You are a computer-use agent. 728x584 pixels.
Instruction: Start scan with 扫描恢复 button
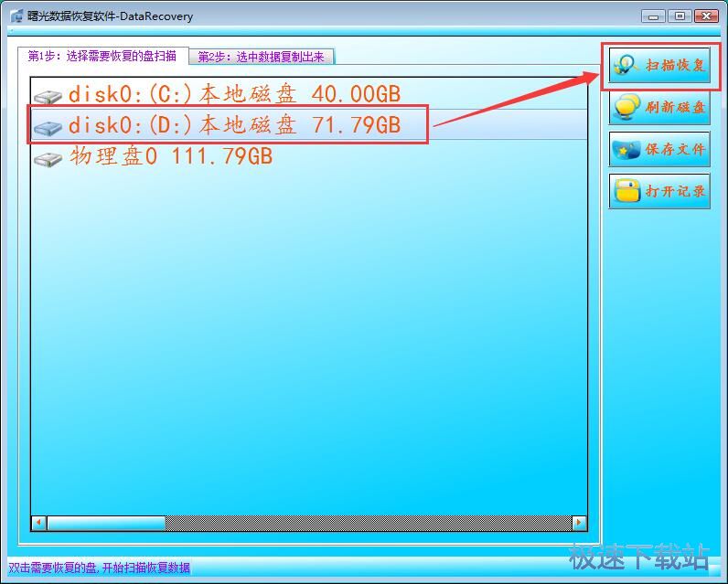pos(659,66)
